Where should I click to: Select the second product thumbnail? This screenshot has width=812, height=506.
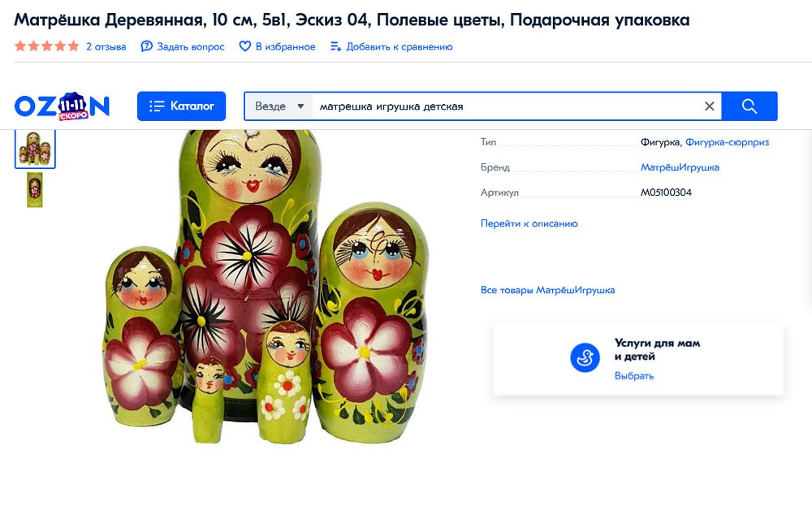(x=34, y=189)
